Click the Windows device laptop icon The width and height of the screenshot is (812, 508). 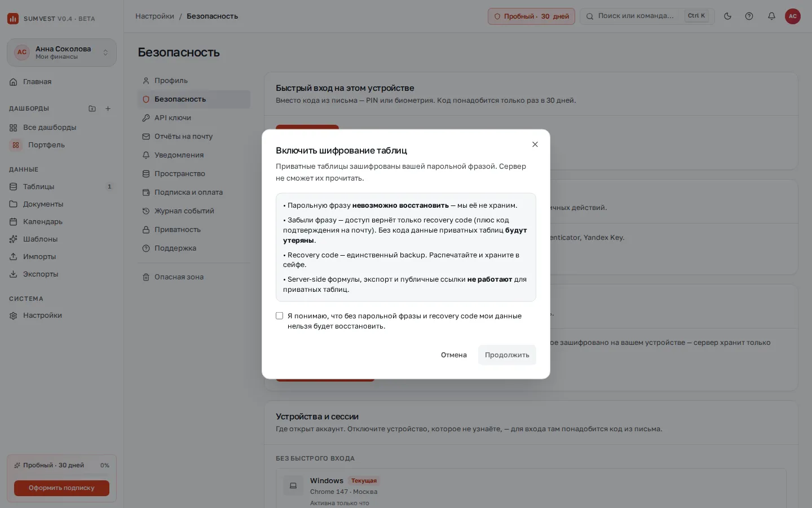293,485
